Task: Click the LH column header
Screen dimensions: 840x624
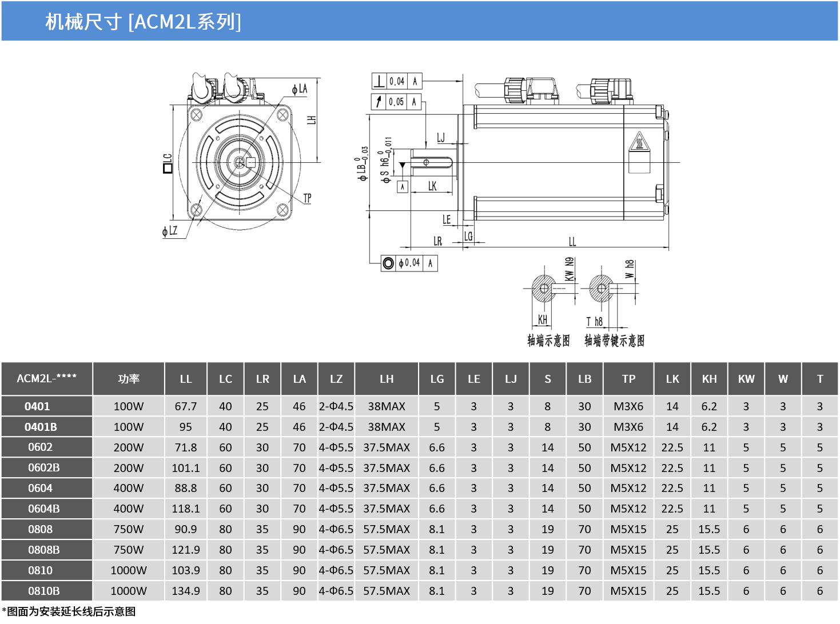Action: 387,378
